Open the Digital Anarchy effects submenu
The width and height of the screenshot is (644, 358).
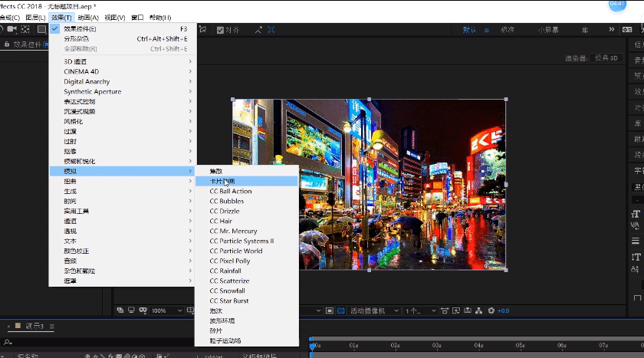(87, 81)
